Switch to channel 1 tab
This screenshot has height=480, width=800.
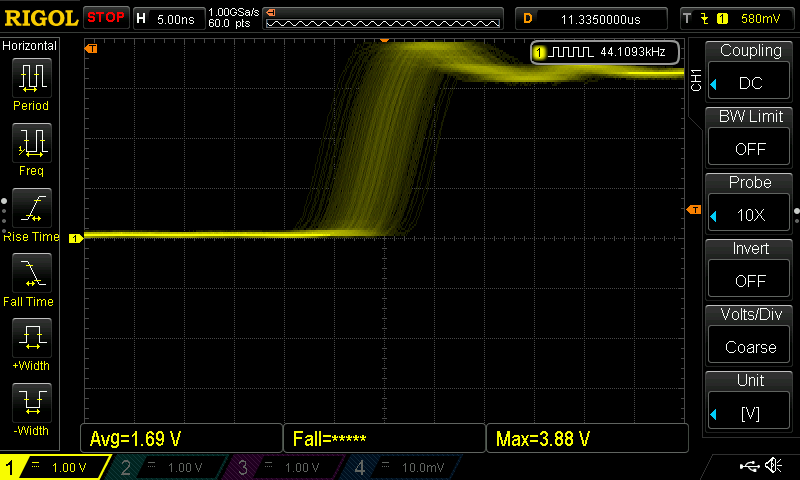coord(55,467)
